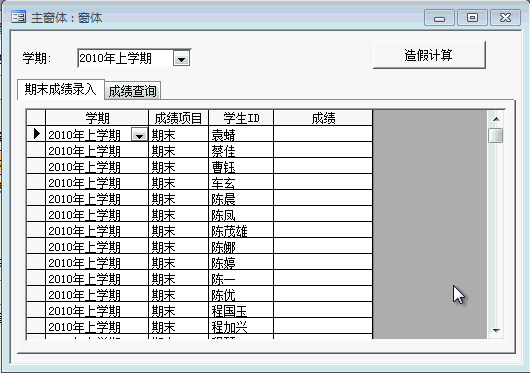Click the empty 成绩 cell for 袁蜻

(323, 134)
